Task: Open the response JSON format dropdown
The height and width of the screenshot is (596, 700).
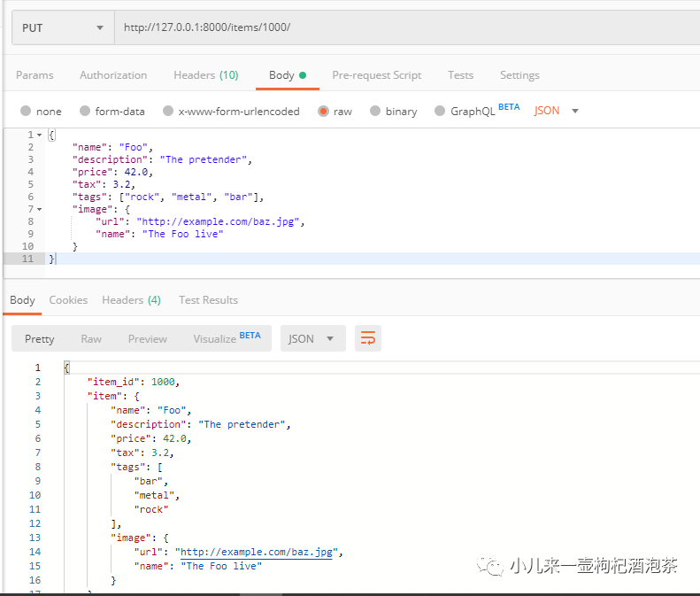Action: coord(313,338)
